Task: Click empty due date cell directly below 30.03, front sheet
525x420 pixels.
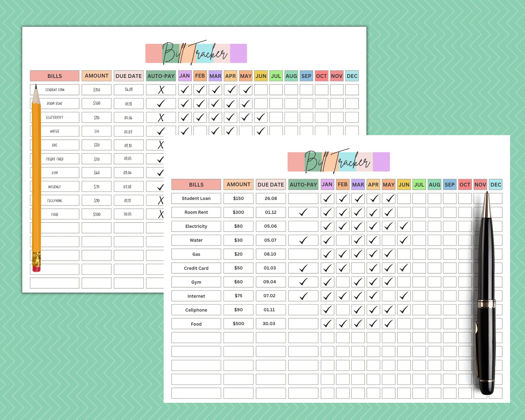Action: 271,337
